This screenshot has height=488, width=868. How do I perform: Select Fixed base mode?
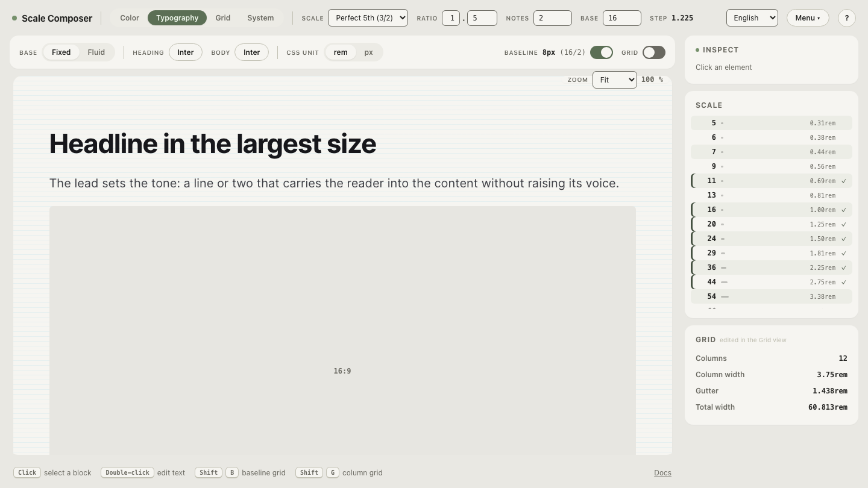click(61, 52)
